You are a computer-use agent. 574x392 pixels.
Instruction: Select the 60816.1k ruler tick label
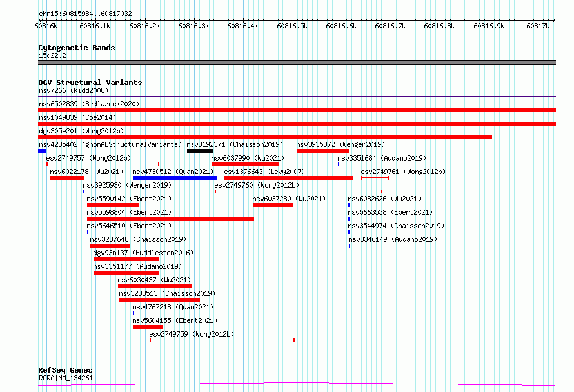[95, 26]
